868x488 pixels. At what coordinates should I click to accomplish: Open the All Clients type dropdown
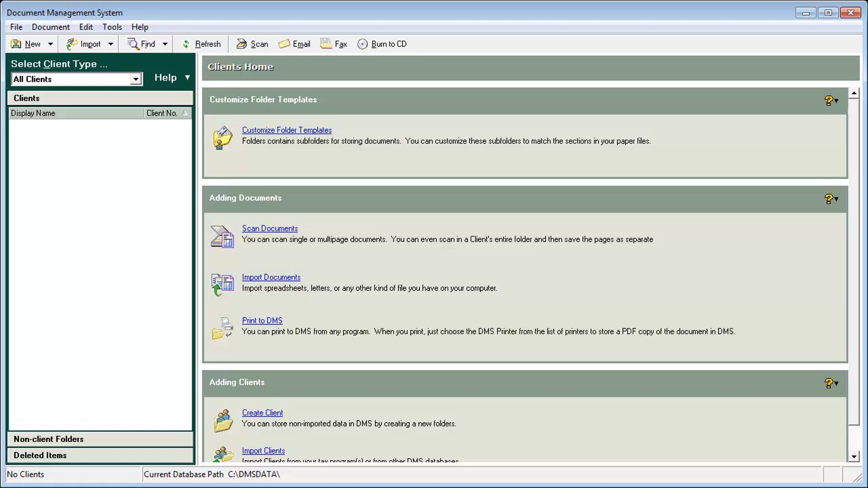point(135,79)
